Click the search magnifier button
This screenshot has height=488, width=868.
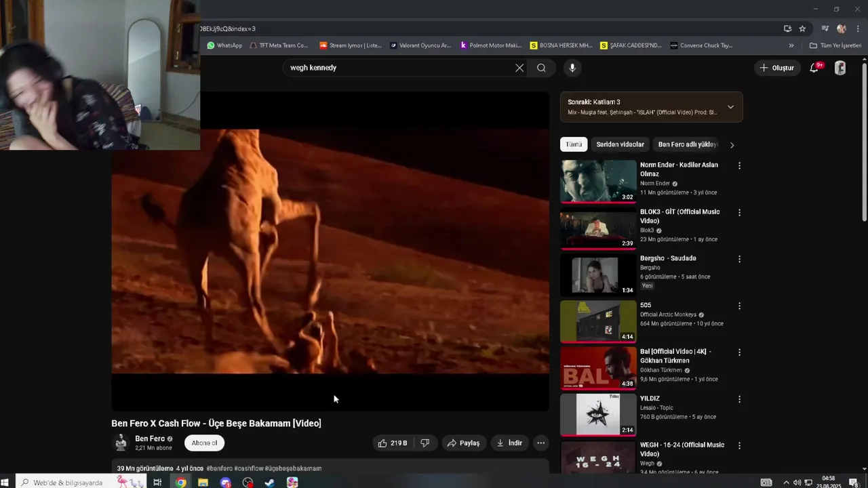541,68
